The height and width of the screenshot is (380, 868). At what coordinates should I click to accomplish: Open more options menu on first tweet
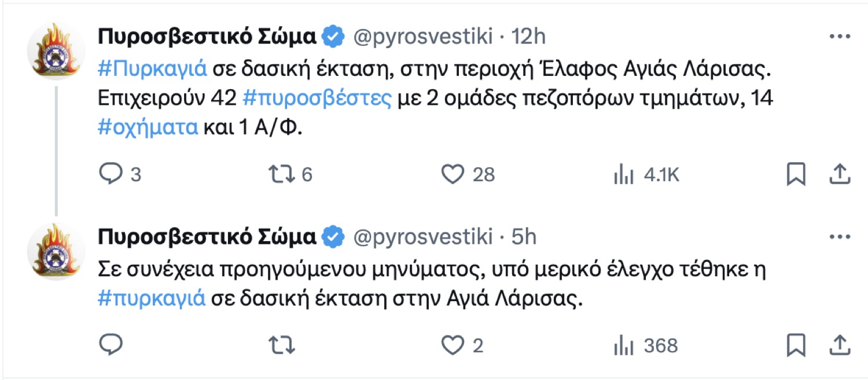click(839, 37)
